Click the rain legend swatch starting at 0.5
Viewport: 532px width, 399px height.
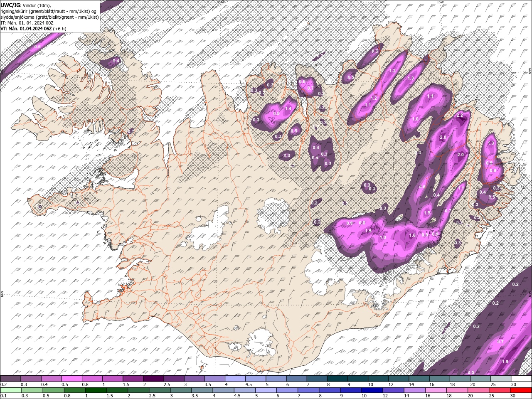53,390
